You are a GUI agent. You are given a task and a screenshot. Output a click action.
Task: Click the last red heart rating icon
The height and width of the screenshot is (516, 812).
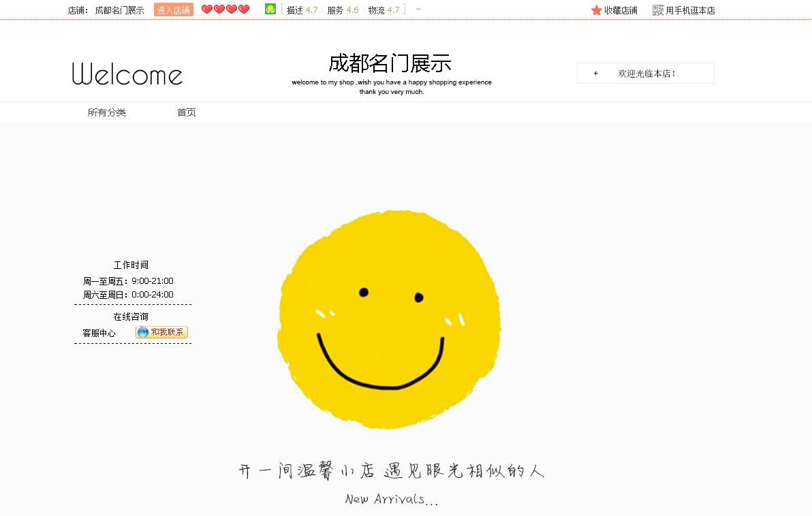tap(243, 9)
